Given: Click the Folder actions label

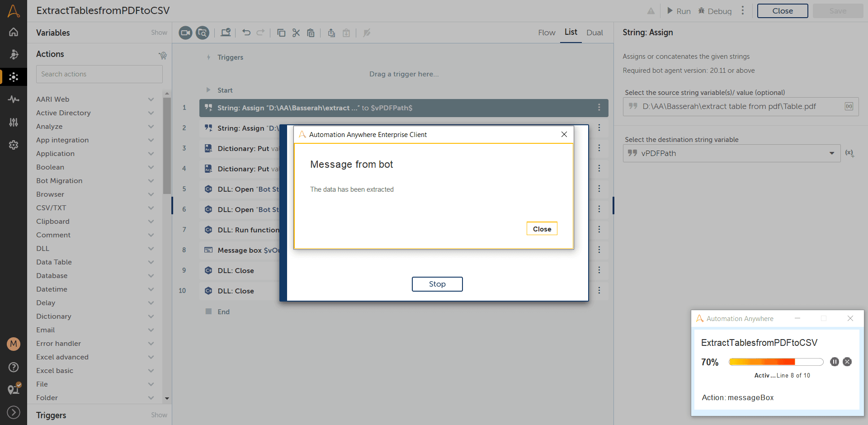Looking at the screenshot, I should click(47, 398).
